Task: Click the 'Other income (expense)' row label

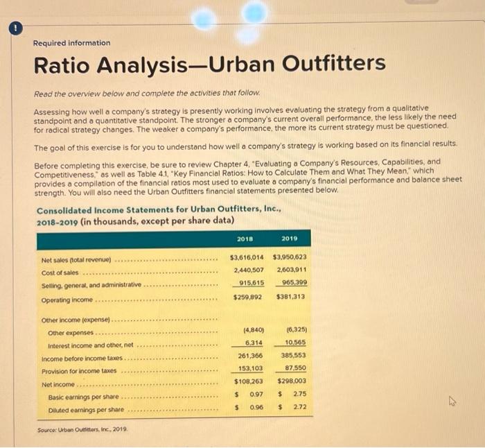Action: 76,320
